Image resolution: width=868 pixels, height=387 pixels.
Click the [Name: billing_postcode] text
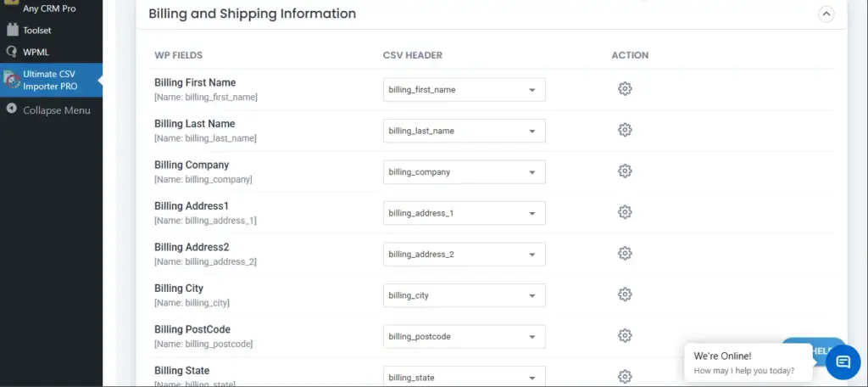[203, 345]
